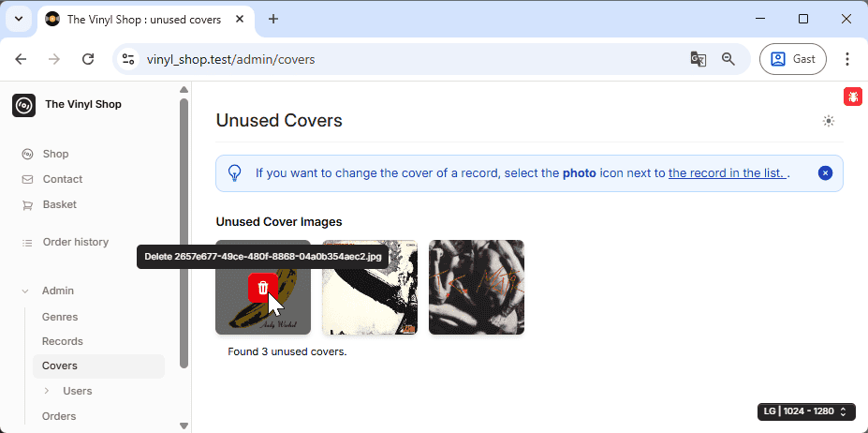868x433 pixels.
Task: Open the Records admin page
Action: pos(63,341)
